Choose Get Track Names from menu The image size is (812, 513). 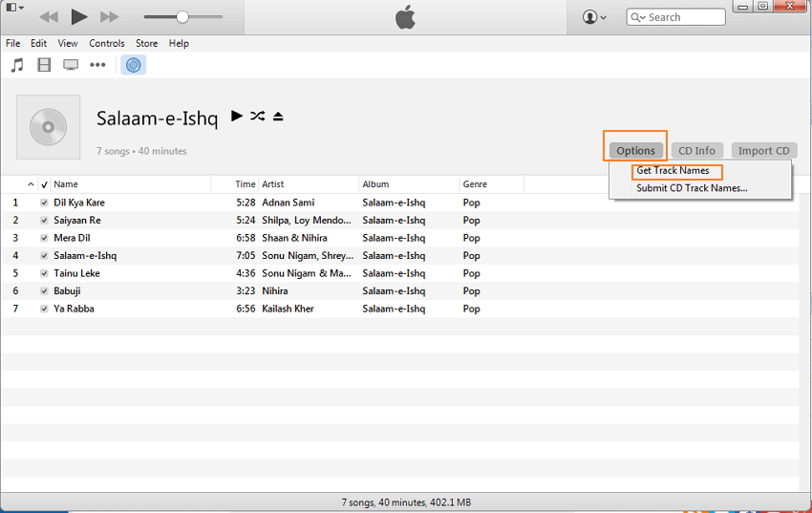[x=673, y=171]
